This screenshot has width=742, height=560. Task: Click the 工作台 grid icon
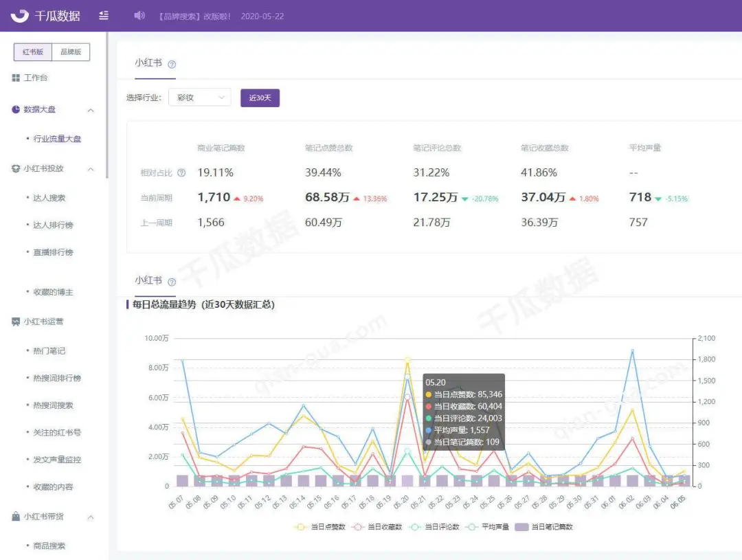click(x=16, y=78)
